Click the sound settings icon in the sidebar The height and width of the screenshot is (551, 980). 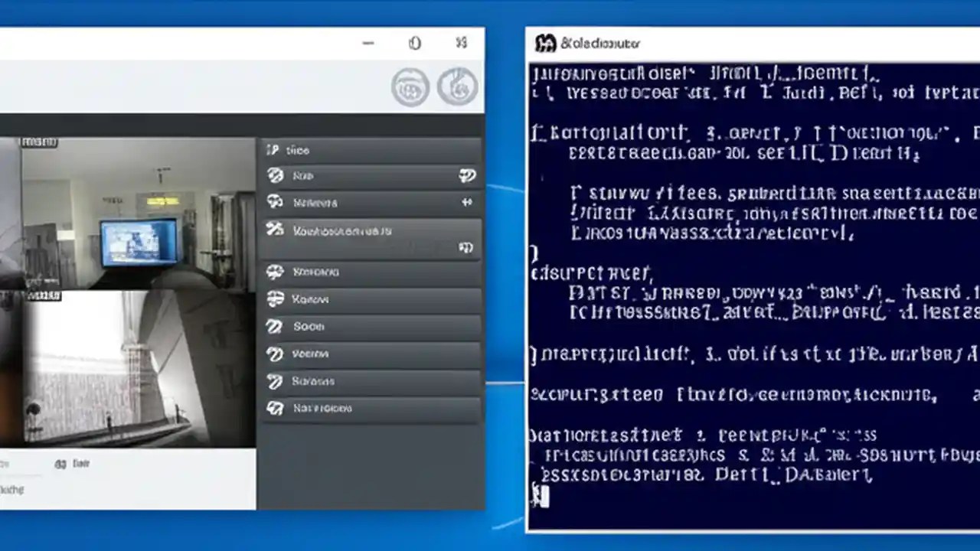[x=276, y=326]
